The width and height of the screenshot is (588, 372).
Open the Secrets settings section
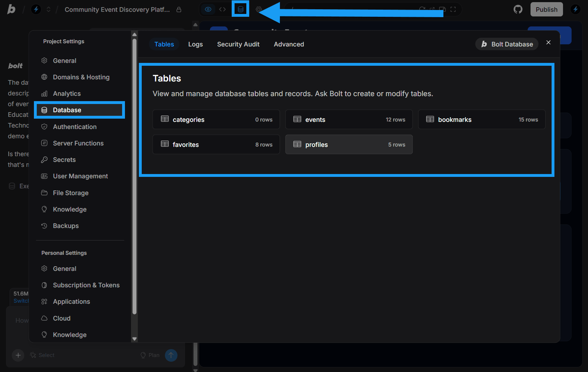64,159
